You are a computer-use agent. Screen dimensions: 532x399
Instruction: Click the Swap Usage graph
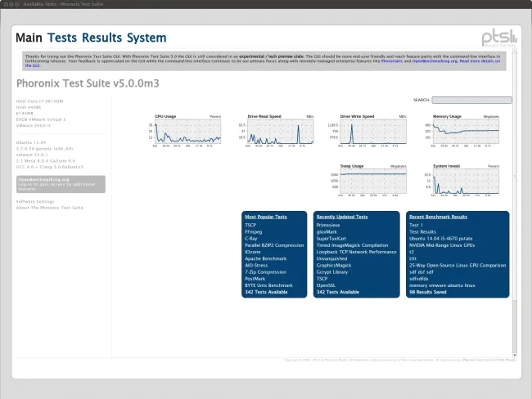pyautogui.click(x=373, y=181)
